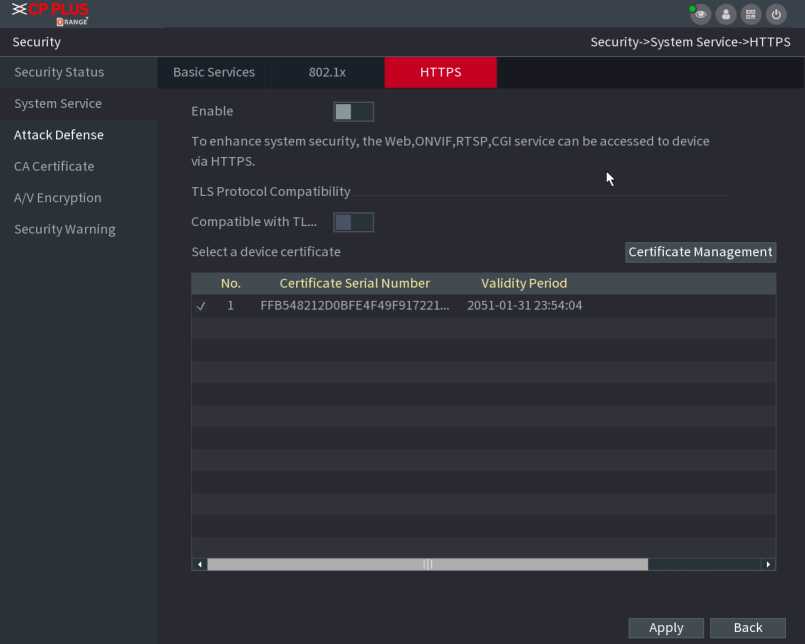Click the checkmark on certificate row 1

(x=201, y=306)
